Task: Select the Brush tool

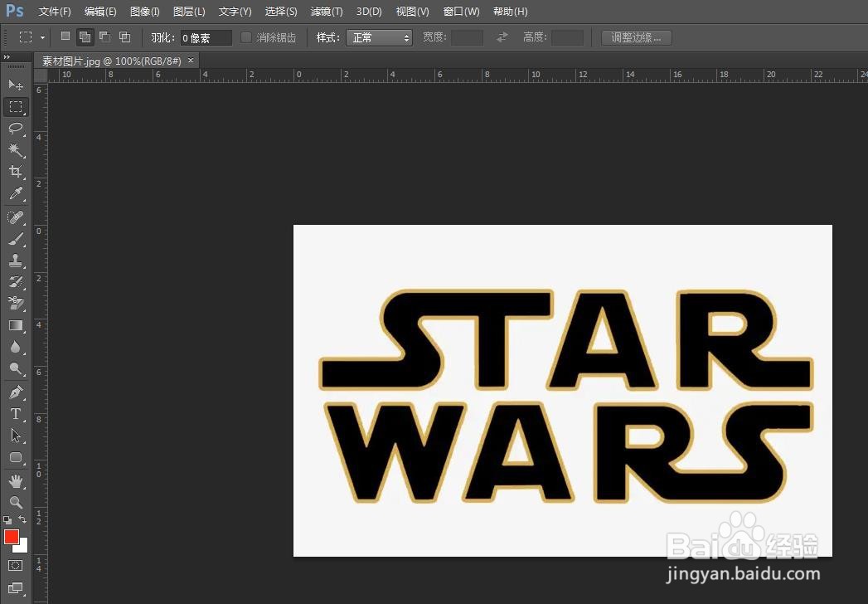Action: (x=16, y=239)
